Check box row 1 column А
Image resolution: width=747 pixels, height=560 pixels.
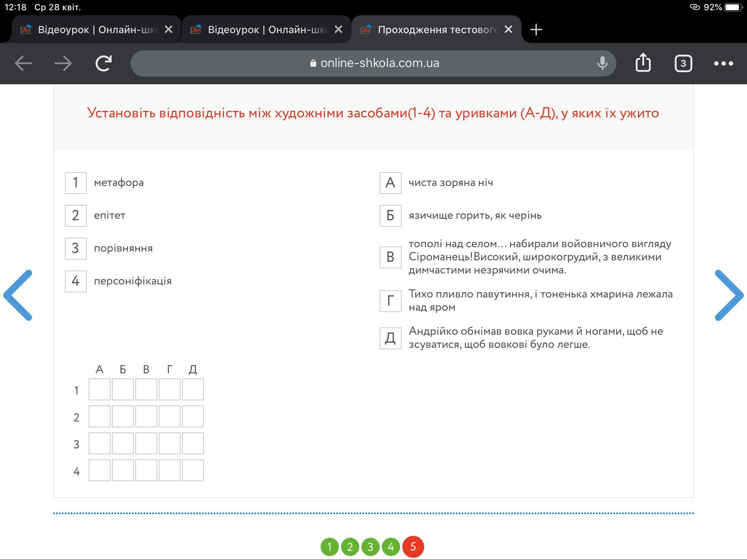tap(99, 389)
